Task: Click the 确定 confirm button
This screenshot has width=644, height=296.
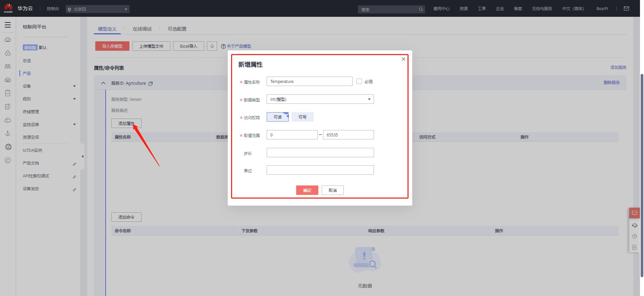Action: [x=307, y=190]
